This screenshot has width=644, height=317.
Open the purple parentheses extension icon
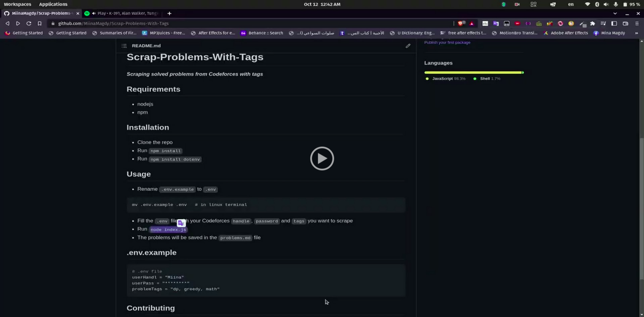tap(528, 23)
